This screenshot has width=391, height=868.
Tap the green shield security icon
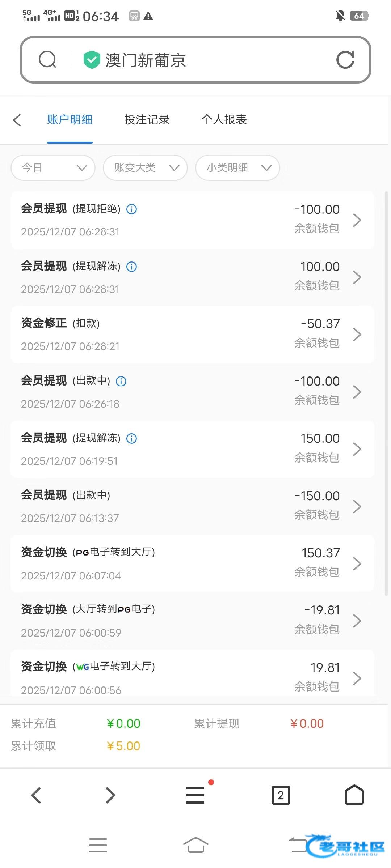92,60
